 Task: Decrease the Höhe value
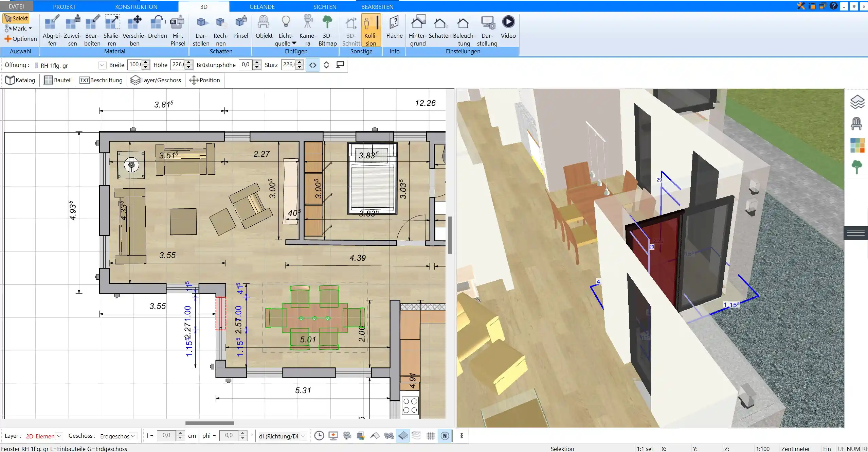(x=189, y=67)
